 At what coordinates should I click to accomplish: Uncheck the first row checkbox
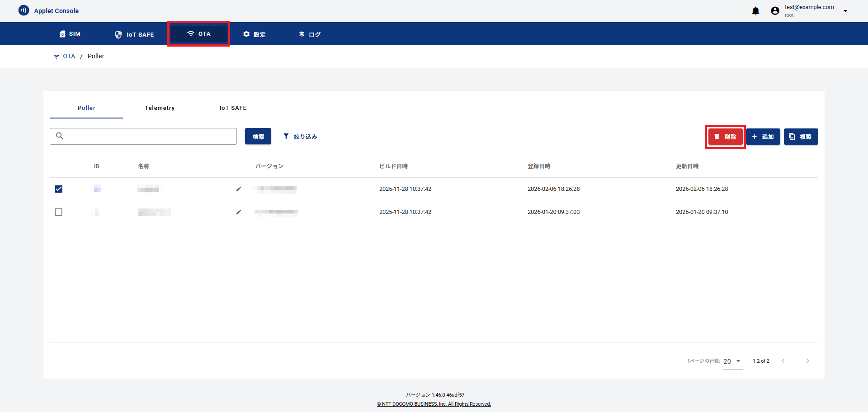coord(59,189)
